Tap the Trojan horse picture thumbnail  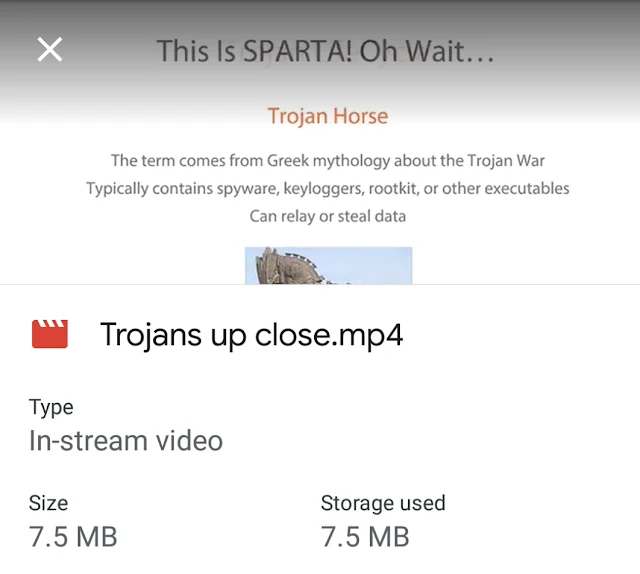pos(329,265)
